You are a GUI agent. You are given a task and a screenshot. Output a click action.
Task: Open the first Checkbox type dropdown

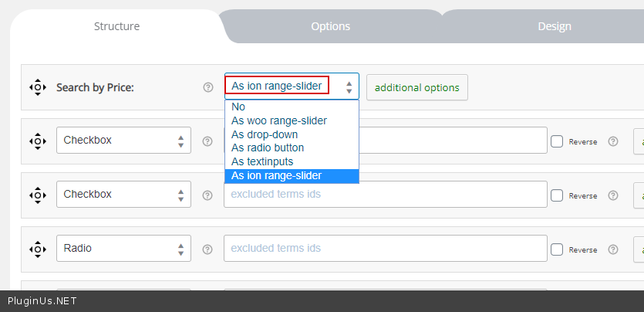pos(123,141)
